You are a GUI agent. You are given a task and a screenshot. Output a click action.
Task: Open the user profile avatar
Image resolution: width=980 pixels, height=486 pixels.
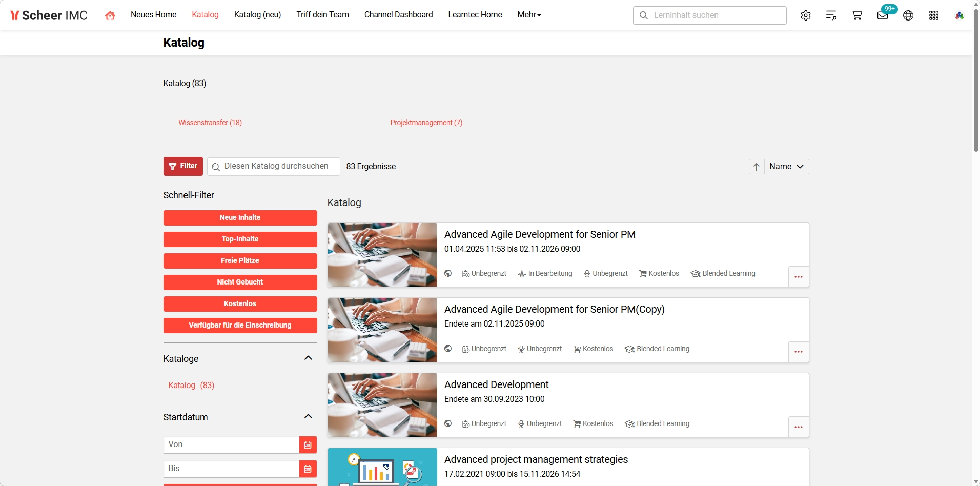(959, 15)
